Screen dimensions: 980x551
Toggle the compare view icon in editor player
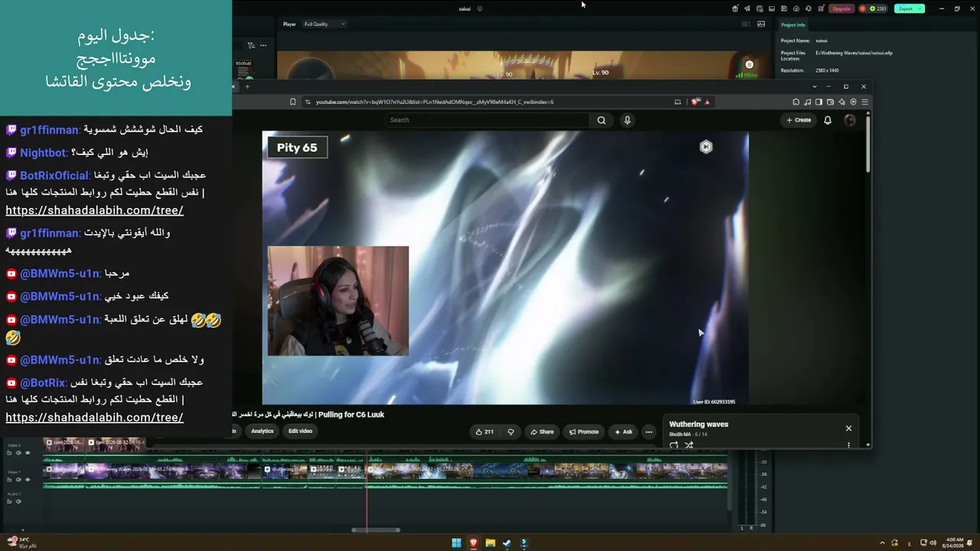(x=746, y=24)
